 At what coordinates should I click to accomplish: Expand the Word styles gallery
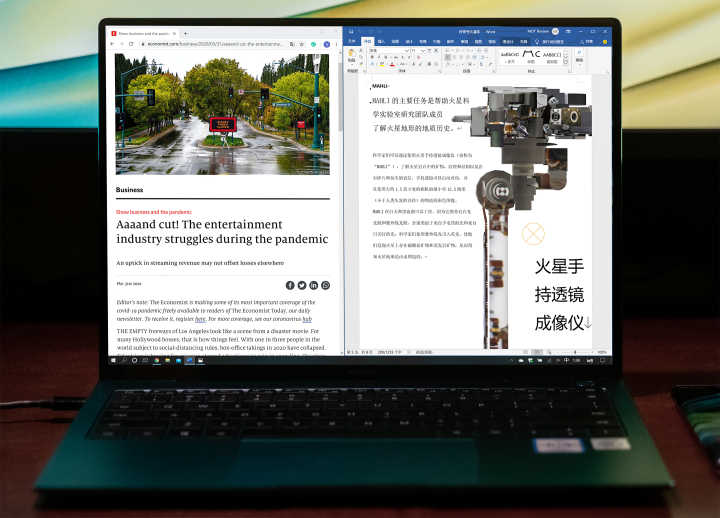click(x=566, y=62)
